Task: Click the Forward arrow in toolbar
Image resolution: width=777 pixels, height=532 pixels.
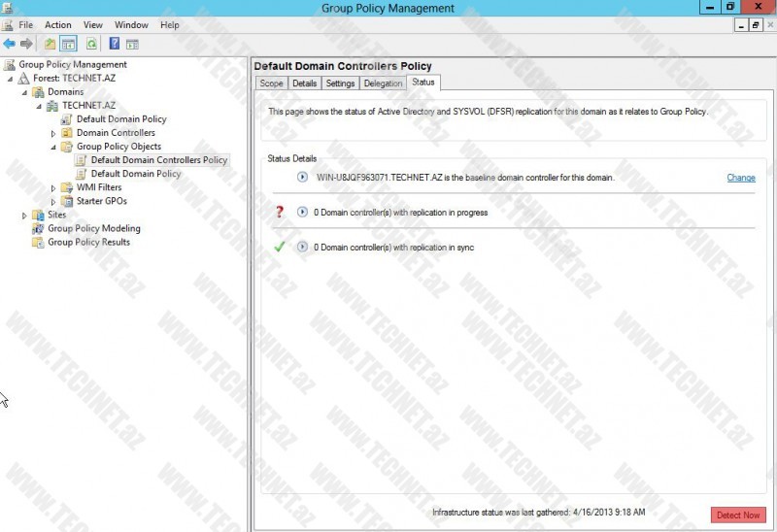Action: 26,44
